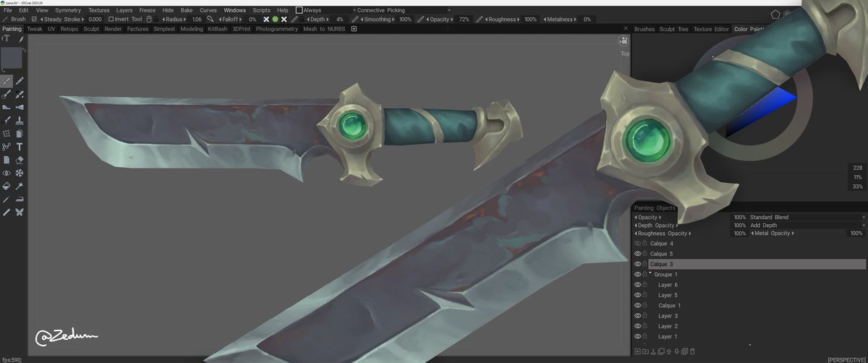The image size is (868, 363).
Task: Click the merge down layer icon
Action: pos(653,351)
